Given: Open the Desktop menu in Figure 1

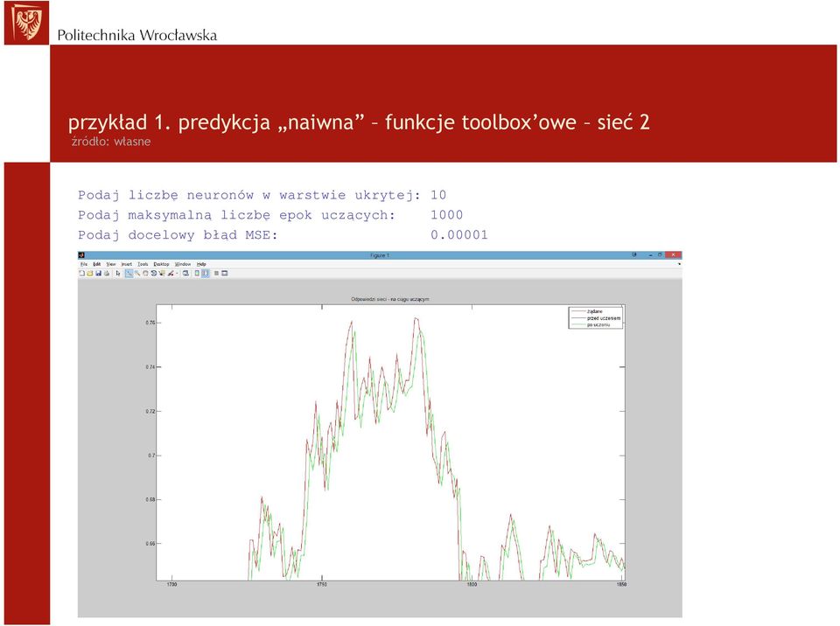Looking at the screenshot, I should (161, 264).
